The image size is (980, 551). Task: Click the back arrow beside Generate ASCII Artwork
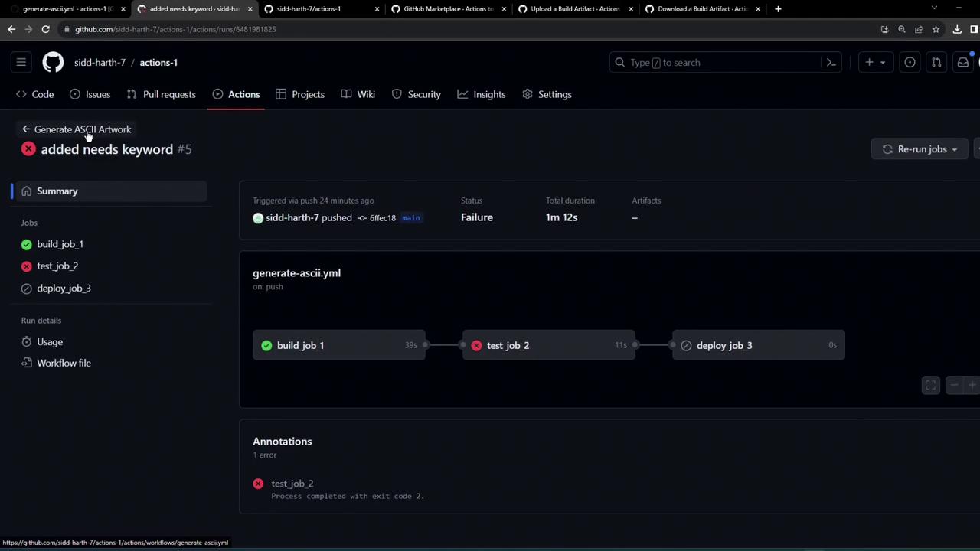point(26,129)
